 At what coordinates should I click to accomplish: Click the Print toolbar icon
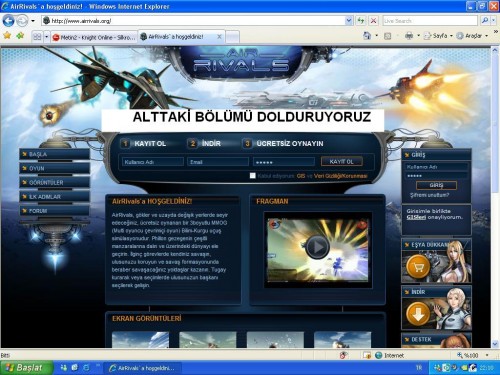(409, 36)
